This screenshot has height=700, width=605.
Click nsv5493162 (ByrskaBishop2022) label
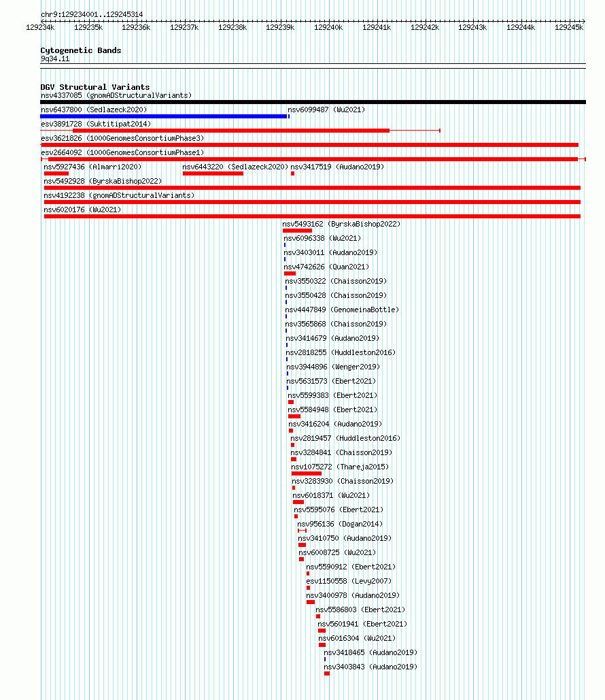(x=341, y=224)
